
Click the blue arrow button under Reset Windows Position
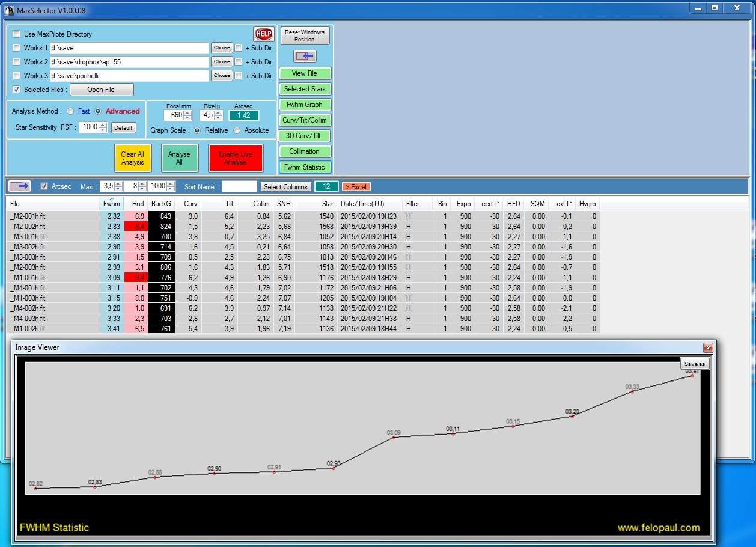(305, 56)
